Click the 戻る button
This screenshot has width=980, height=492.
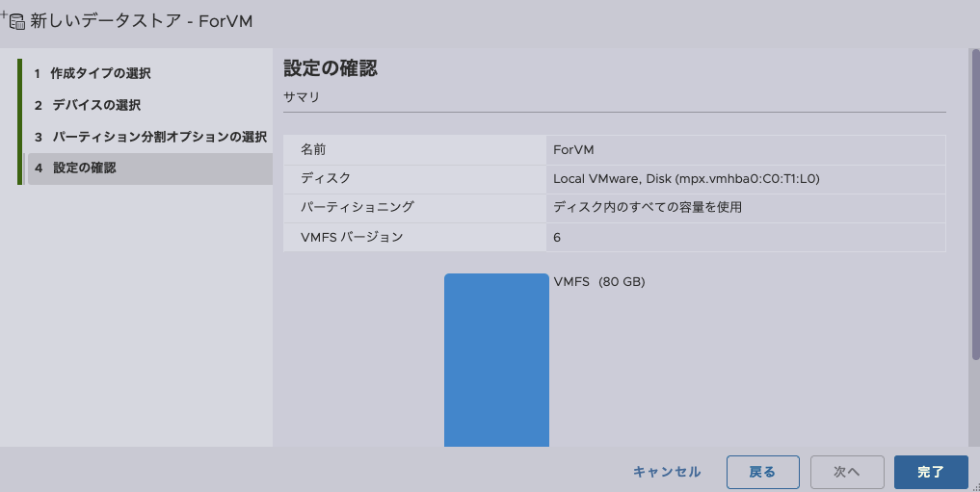762,472
